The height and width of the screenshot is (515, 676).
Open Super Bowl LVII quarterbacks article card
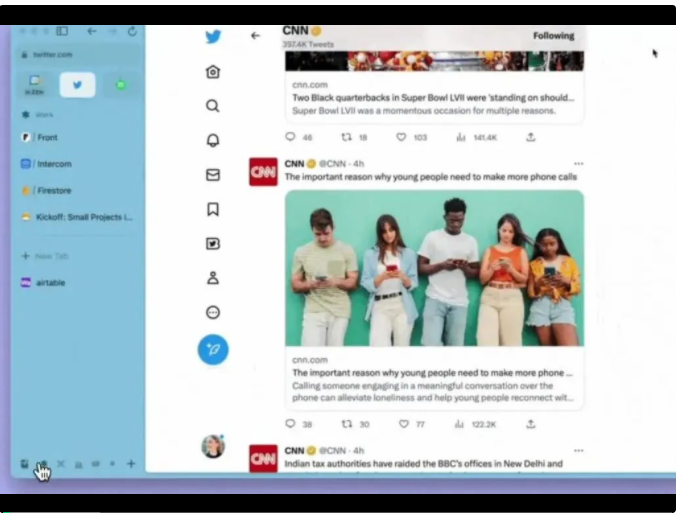click(x=434, y=87)
